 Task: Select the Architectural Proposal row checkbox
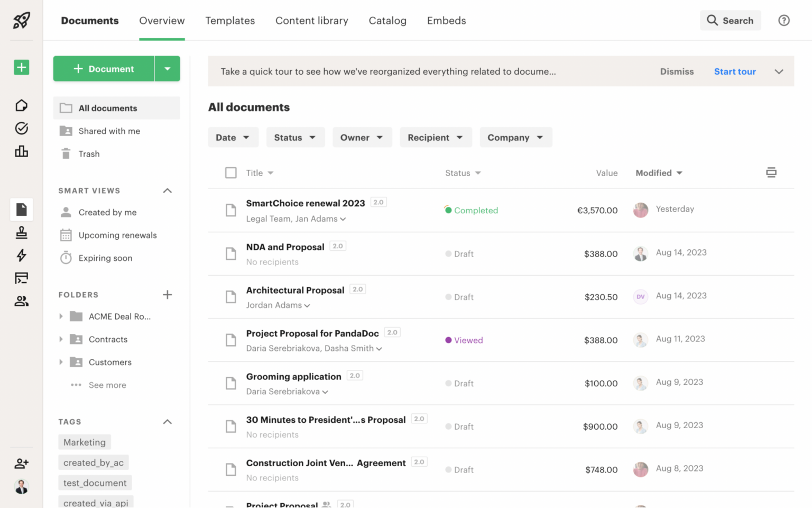231,297
